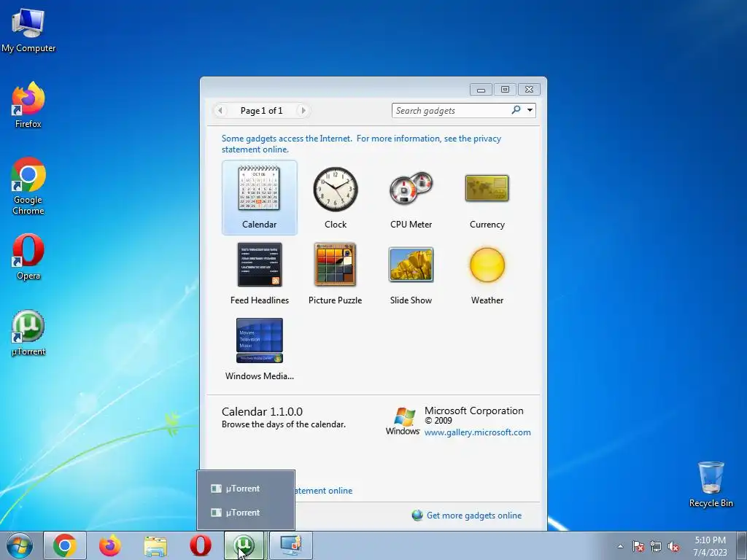Select the Clock gadget
Viewport: 747px width, 560px height.
click(x=336, y=197)
